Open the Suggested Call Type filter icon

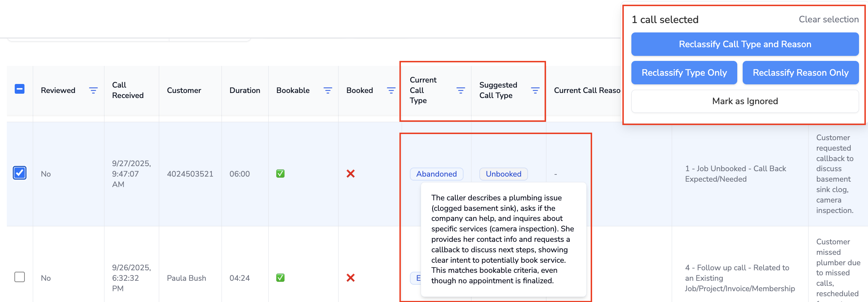535,90
